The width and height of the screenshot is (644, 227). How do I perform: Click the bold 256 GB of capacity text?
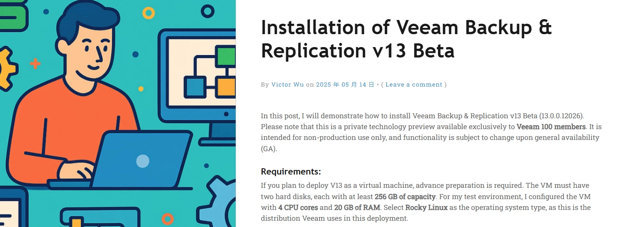(405, 197)
